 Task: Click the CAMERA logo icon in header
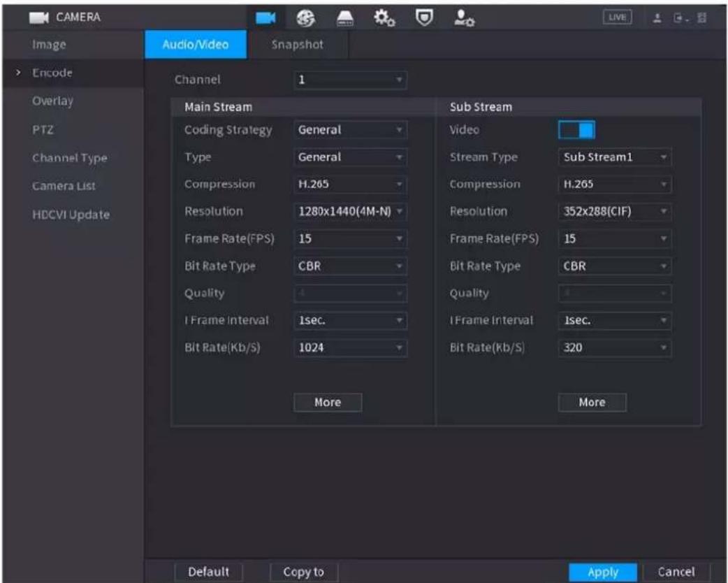pos(39,17)
